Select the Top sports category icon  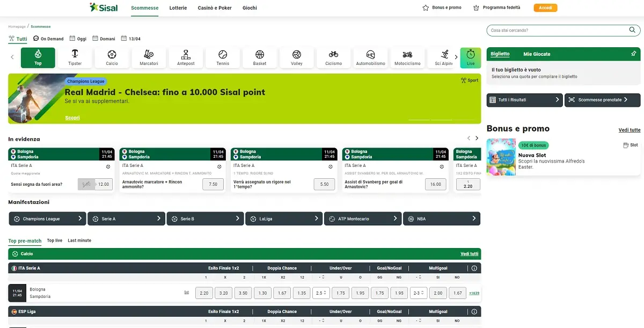click(x=38, y=58)
